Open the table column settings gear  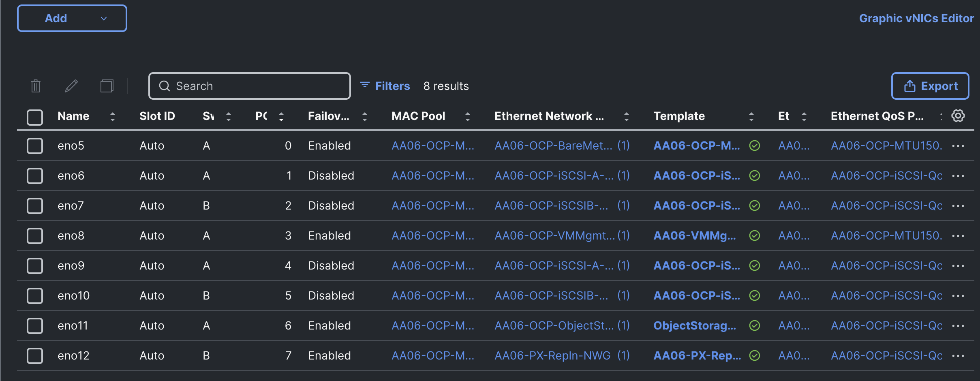click(x=958, y=116)
